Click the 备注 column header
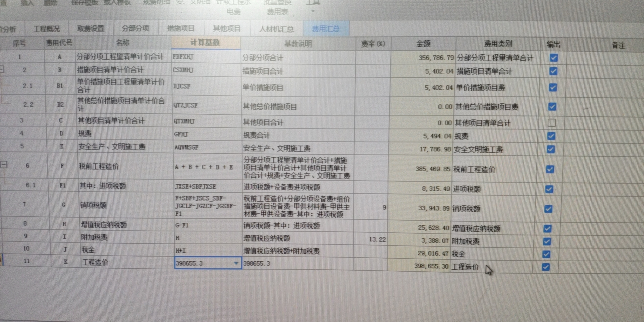The width and height of the screenshot is (644, 322). [x=618, y=45]
